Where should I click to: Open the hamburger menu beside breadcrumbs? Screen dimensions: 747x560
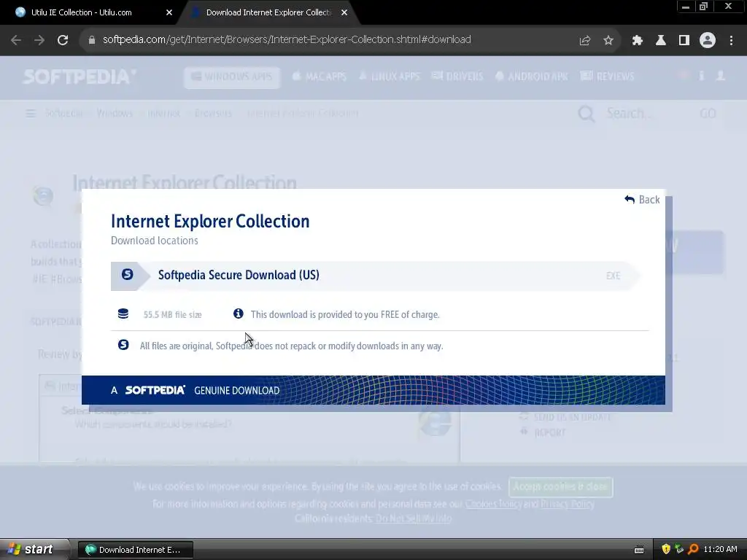(x=31, y=113)
